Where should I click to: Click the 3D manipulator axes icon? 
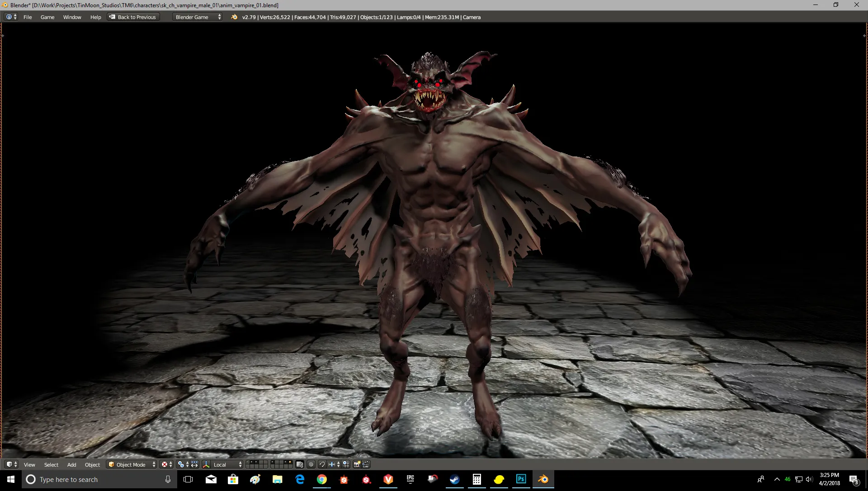(x=206, y=464)
